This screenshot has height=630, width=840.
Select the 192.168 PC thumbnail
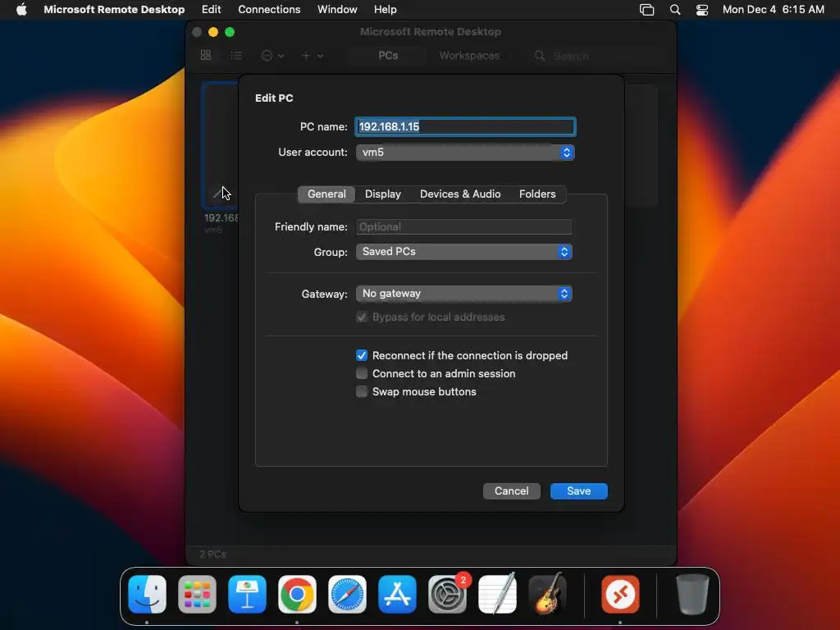220,144
